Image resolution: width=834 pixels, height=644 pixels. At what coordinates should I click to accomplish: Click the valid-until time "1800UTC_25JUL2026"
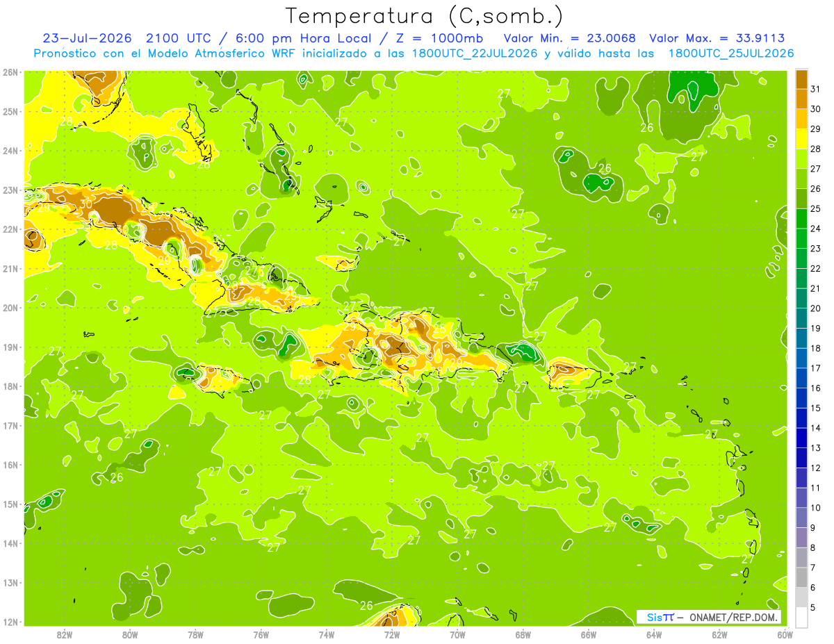(x=730, y=53)
